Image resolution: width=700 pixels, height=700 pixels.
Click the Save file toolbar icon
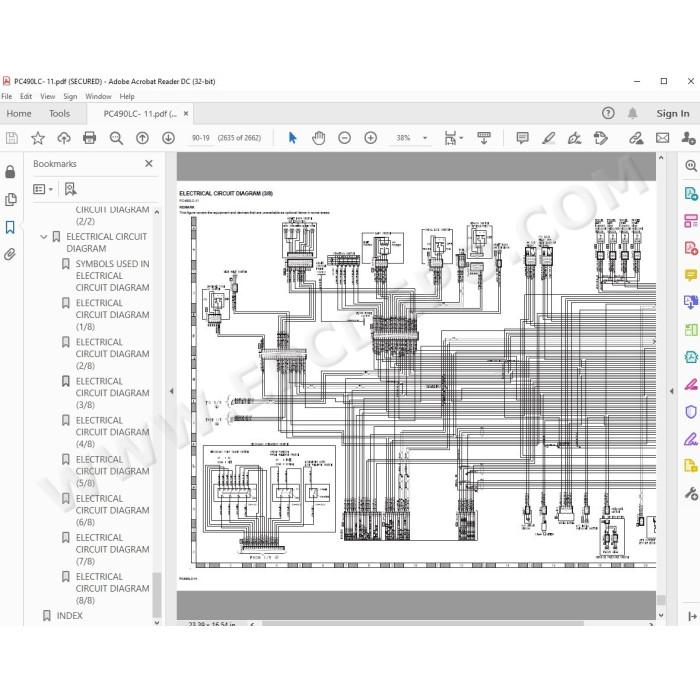pyautogui.click(x=12, y=138)
